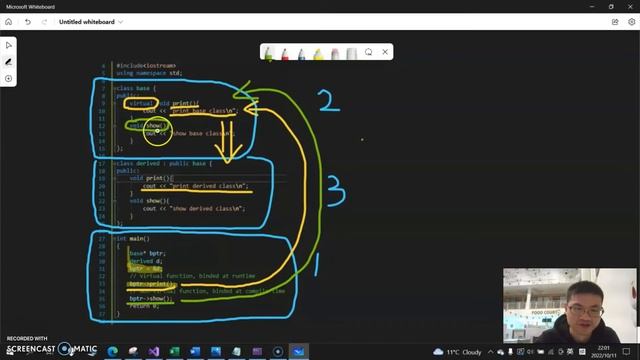Open Excel from taskbar
Viewport: 640px width, 360px height.
175,351
